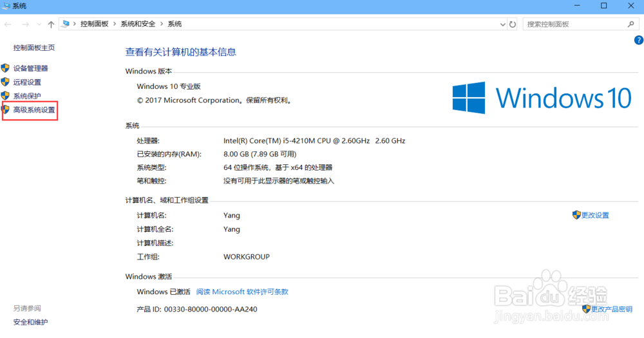Click shield icon next to 更改设置

(x=576, y=215)
